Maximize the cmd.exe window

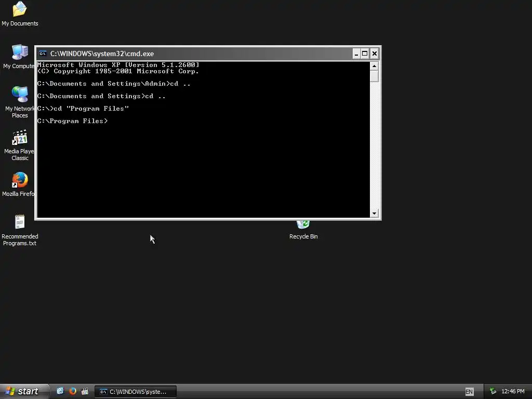tap(365, 54)
